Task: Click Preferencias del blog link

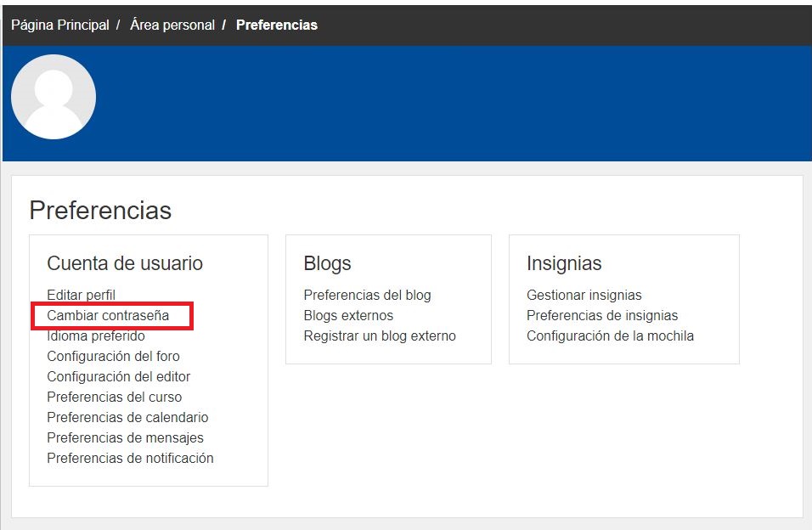Action: click(x=367, y=295)
